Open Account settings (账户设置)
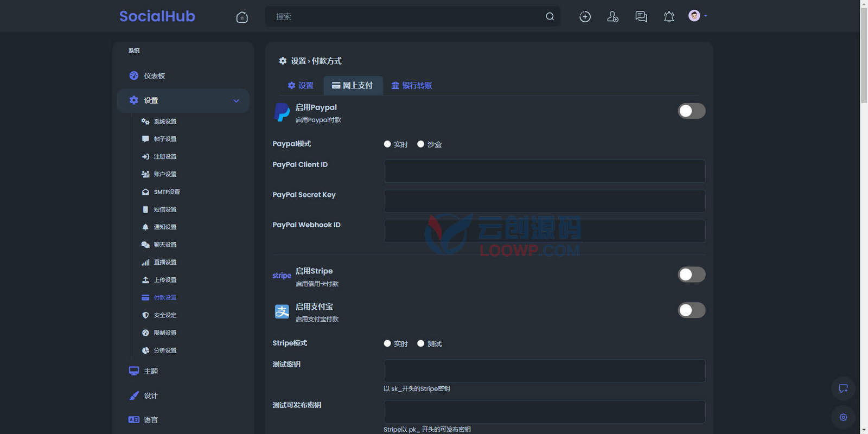This screenshot has height=434, width=868. coord(165,174)
